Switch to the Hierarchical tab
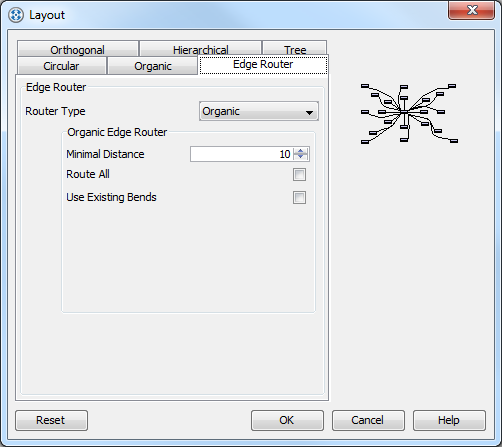502x447 pixels. [x=200, y=49]
